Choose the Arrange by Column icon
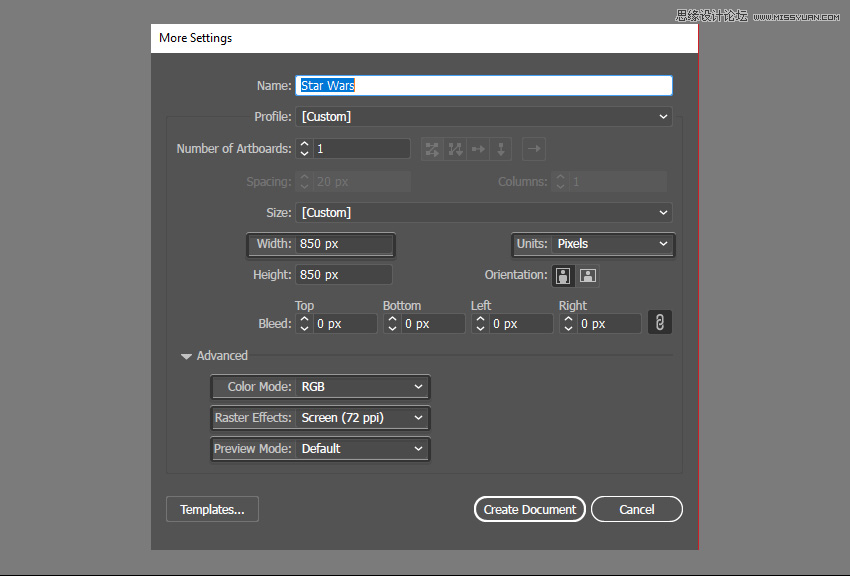This screenshot has width=850, height=576. (501, 149)
